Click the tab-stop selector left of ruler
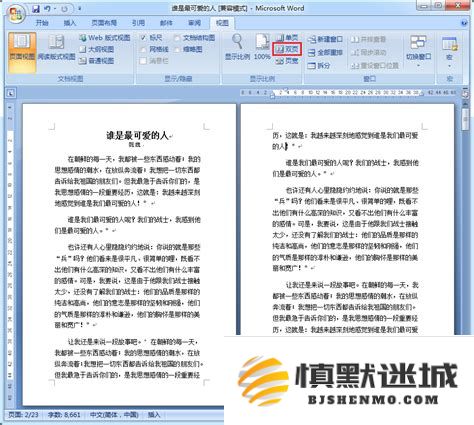Image resolution: width=474 pixels, height=425 pixels. [10, 94]
